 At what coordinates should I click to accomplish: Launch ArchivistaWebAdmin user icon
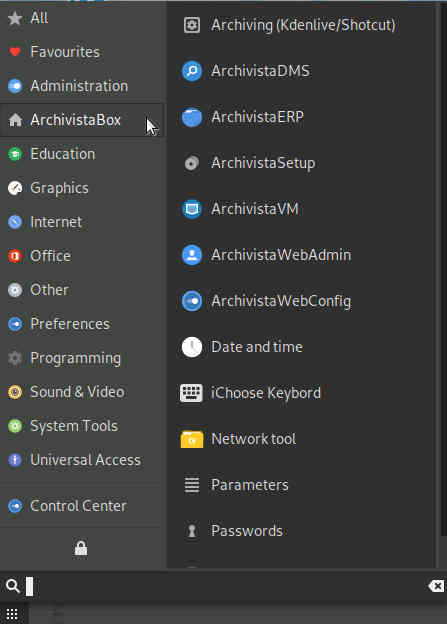click(x=192, y=255)
